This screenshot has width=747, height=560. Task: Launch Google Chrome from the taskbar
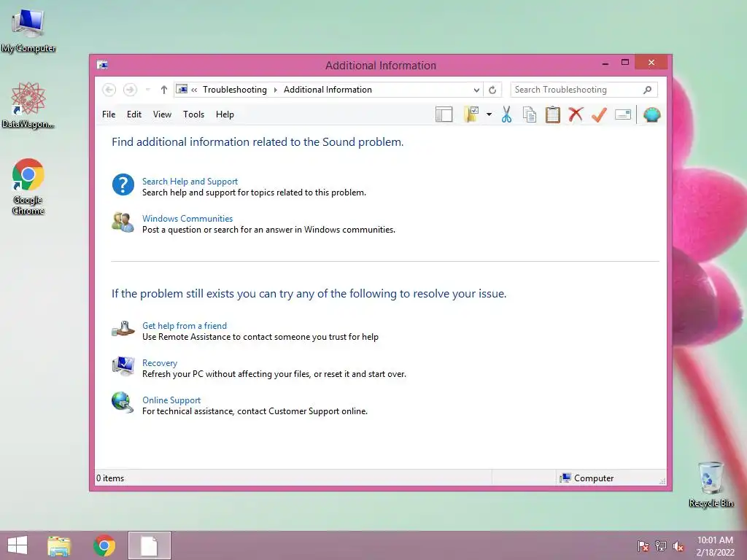(x=104, y=545)
